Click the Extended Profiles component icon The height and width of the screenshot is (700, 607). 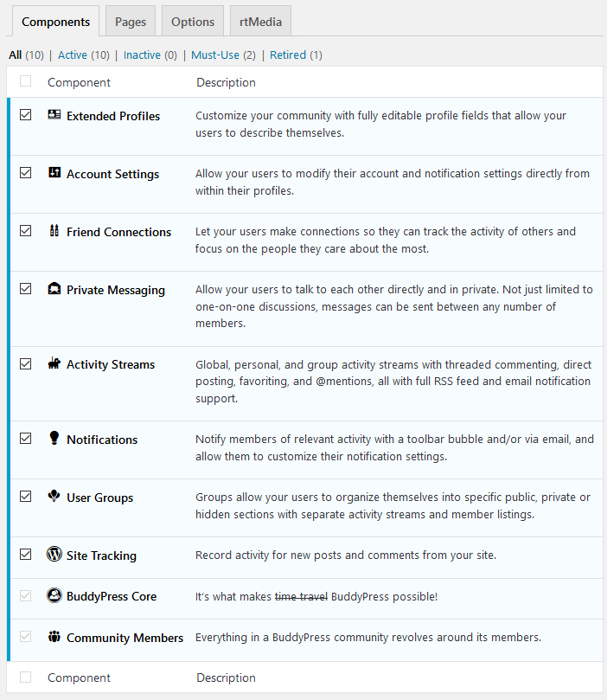pyautogui.click(x=54, y=115)
